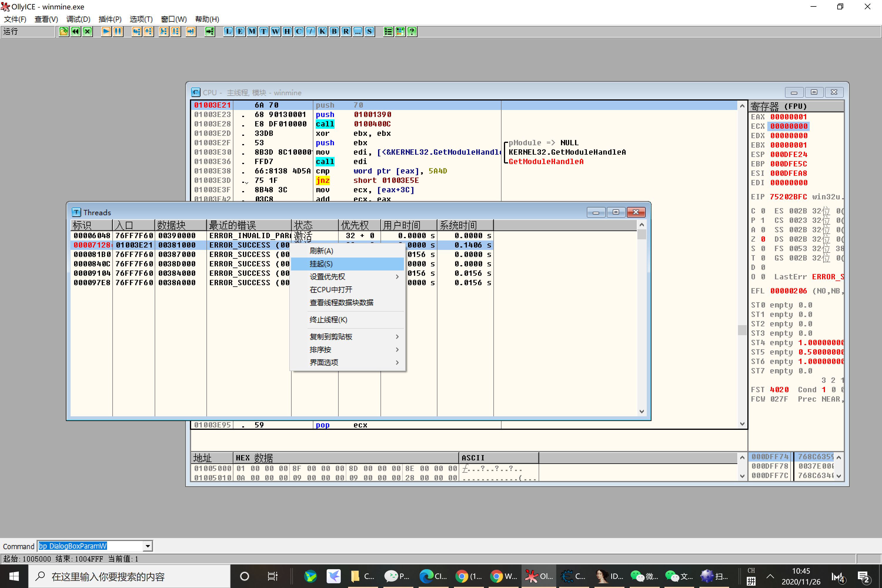Click the Close program (X) toolbar icon

pyautogui.click(x=87, y=31)
